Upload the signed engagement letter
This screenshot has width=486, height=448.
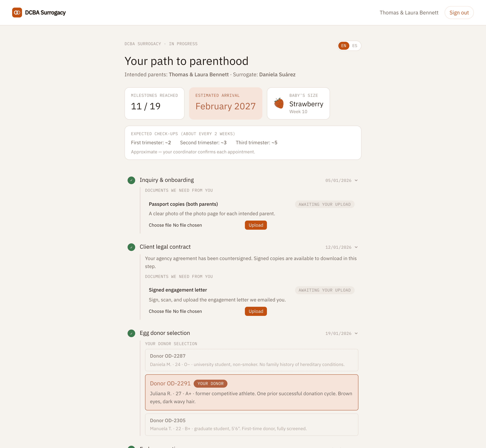(256, 311)
